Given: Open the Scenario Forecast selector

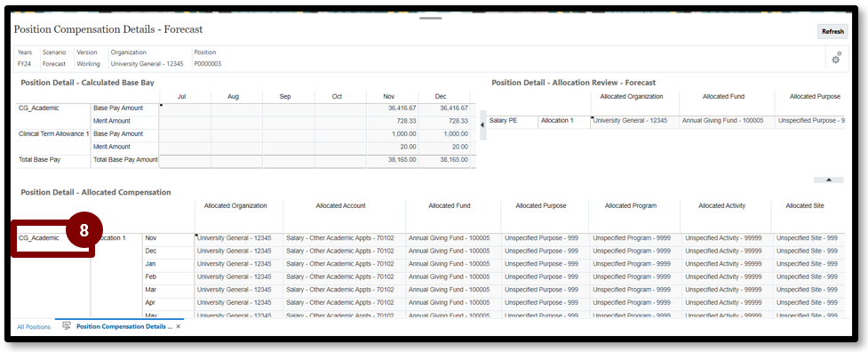Looking at the screenshot, I should click(x=54, y=58).
